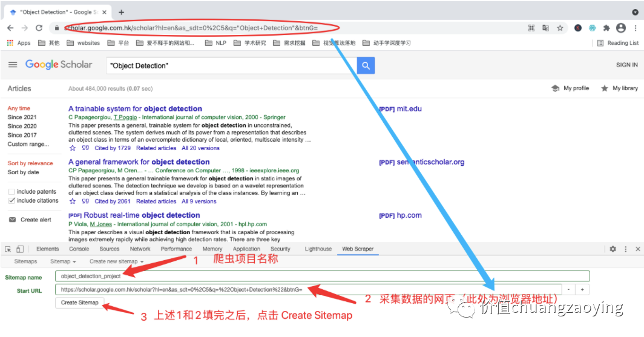Open the Reading List
Screen dimensions: 644x337
point(618,43)
